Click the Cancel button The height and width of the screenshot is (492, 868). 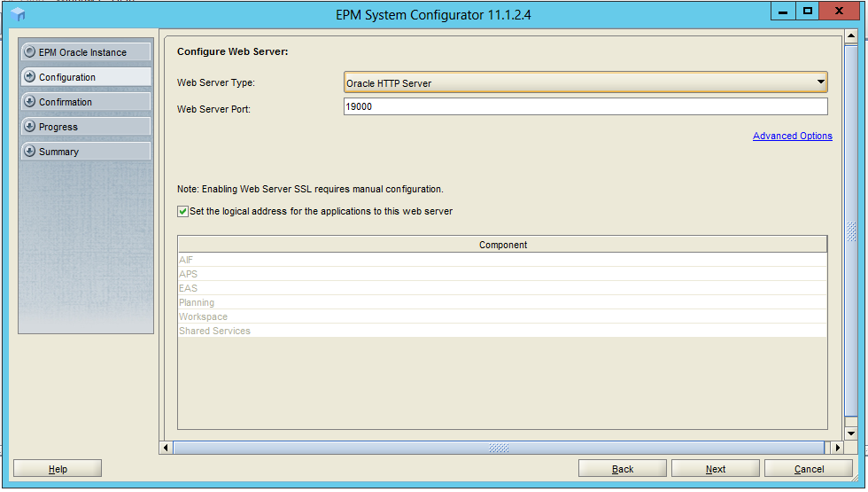click(809, 469)
